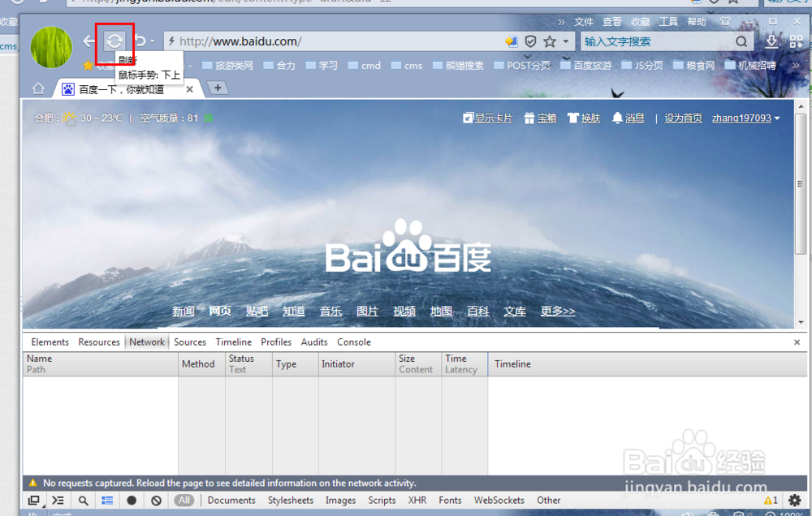The width and height of the screenshot is (812, 516).
Task: Open the 熊猫搜索 bookmark folder
Action: coord(458,65)
